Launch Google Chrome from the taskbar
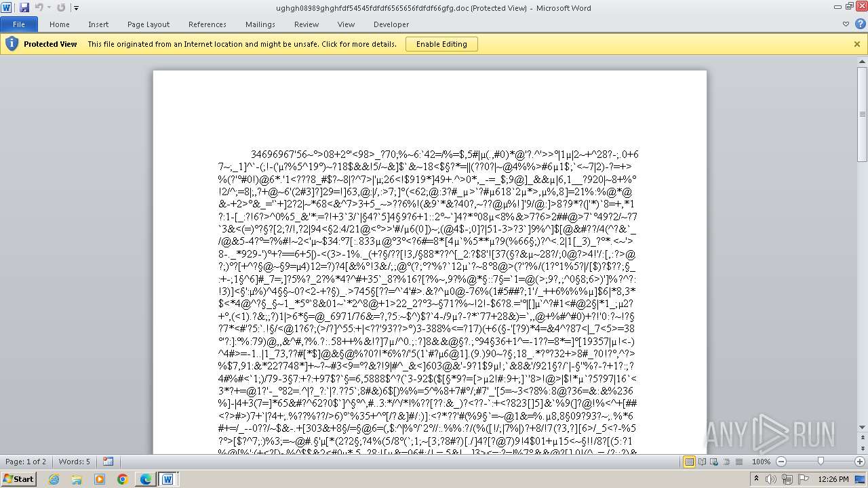The width and height of the screenshot is (868, 488). click(123, 479)
